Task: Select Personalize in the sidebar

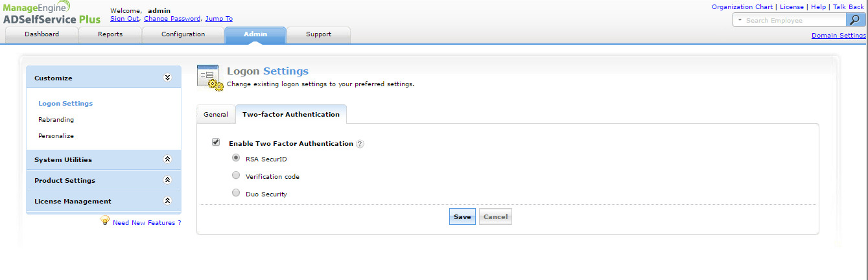Action: [x=56, y=135]
